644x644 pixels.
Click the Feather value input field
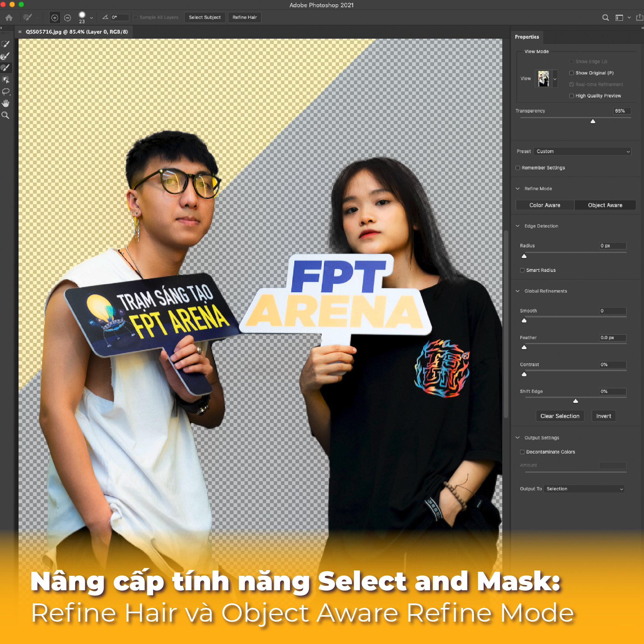612,338
